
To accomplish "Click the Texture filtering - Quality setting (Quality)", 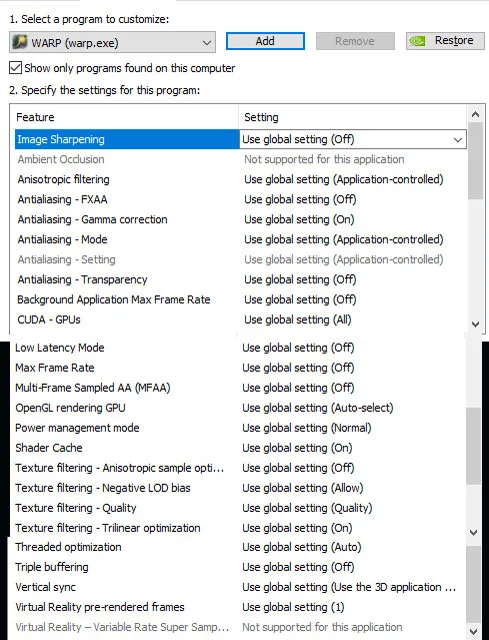I will (307, 507).
